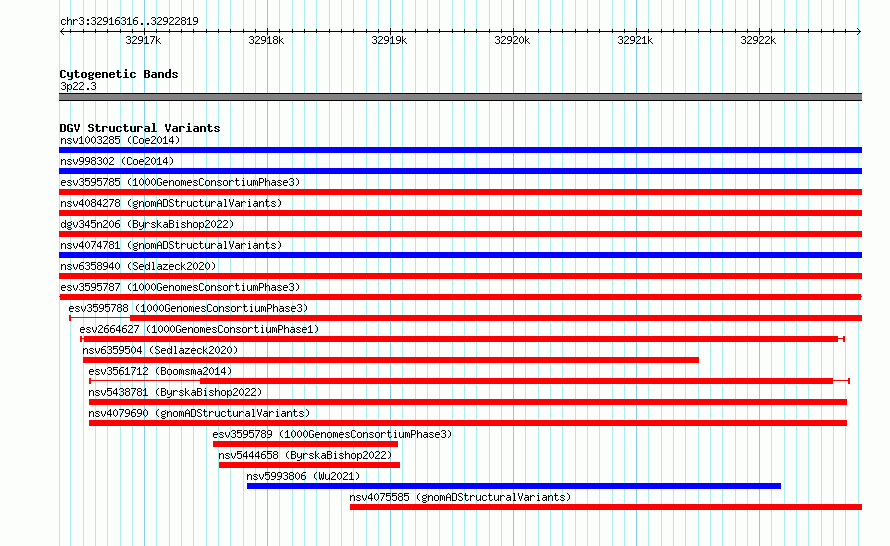Viewport: 890px width, 546px height.
Task: Click esv3595789 (1000GenomesConsortiumPhase3) label
Action: pyautogui.click(x=332, y=434)
